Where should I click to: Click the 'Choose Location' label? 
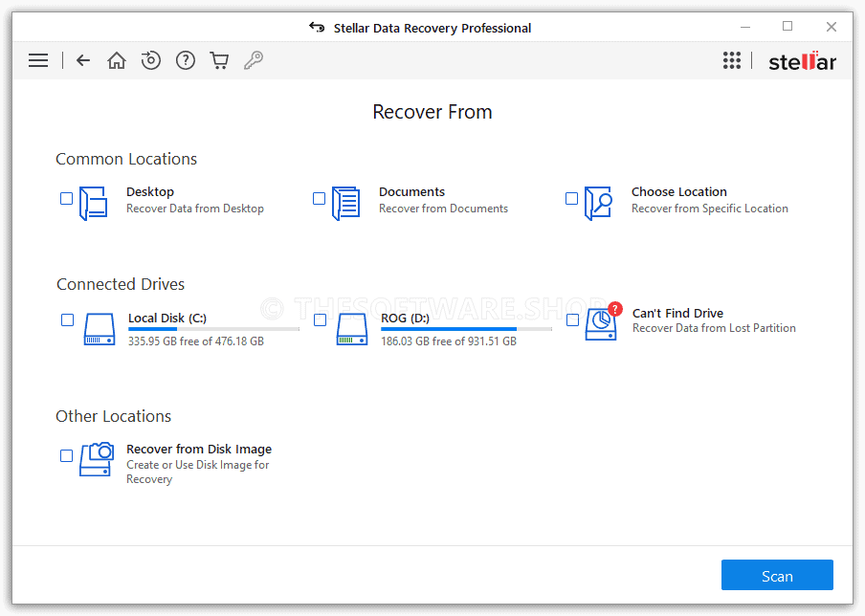coord(679,192)
